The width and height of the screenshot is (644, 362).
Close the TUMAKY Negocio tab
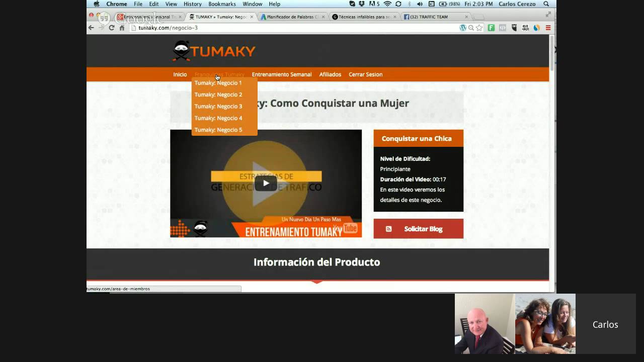[252, 17]
